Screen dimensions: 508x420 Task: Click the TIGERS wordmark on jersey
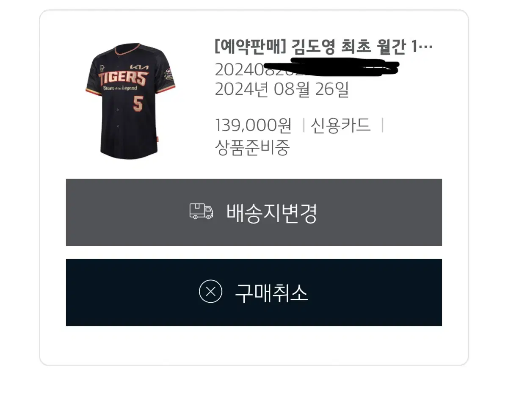tap(123, 79)
